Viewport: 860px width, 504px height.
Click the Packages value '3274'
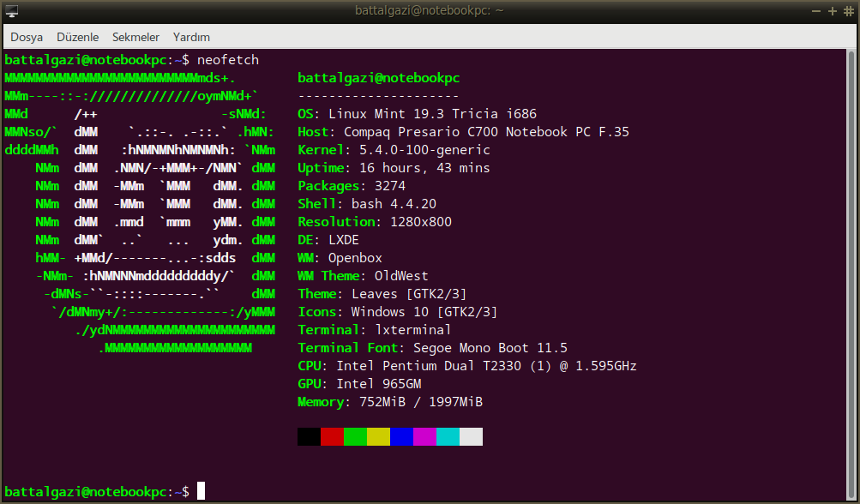[390, 186]
